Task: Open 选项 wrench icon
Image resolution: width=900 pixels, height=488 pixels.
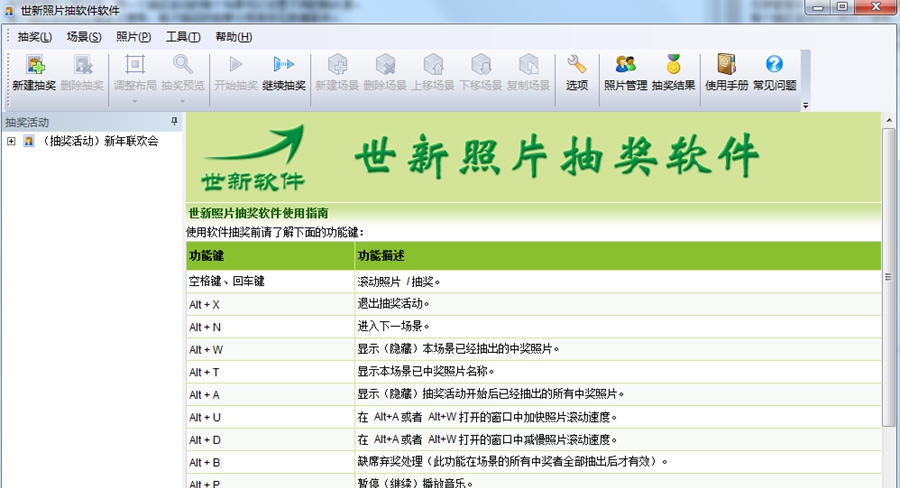Action: (x=576, y=64)
